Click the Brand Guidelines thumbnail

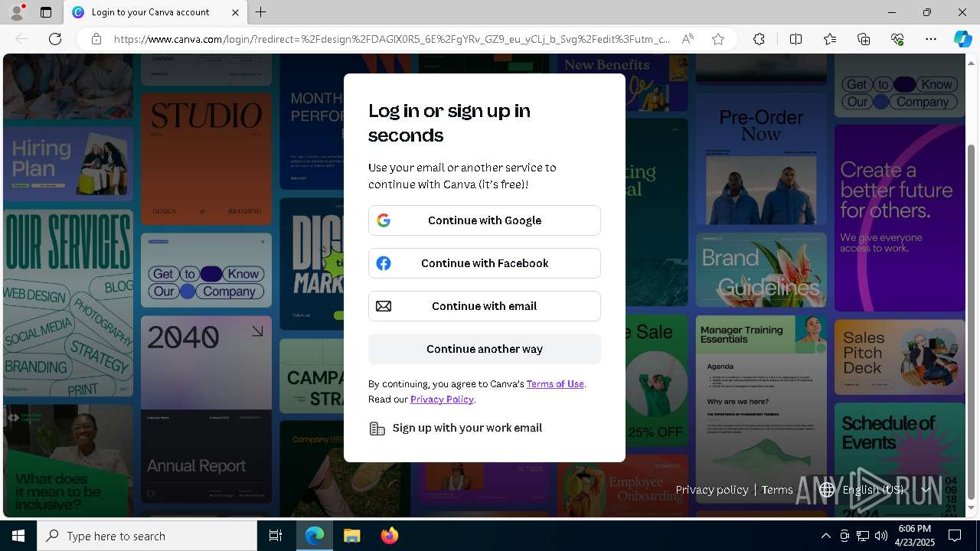point(761,270)
